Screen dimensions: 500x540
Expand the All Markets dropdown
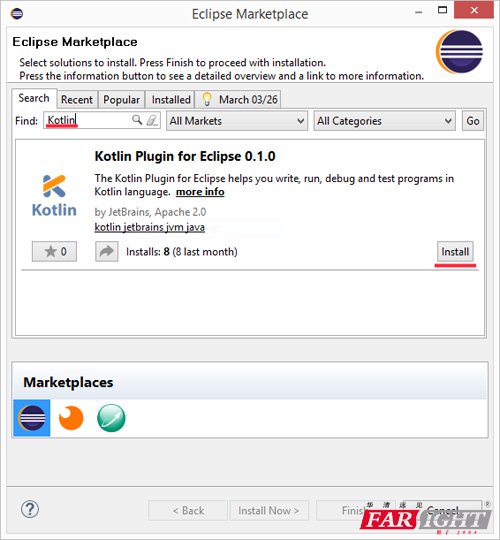pyautogui.click(x=237, y=121)
